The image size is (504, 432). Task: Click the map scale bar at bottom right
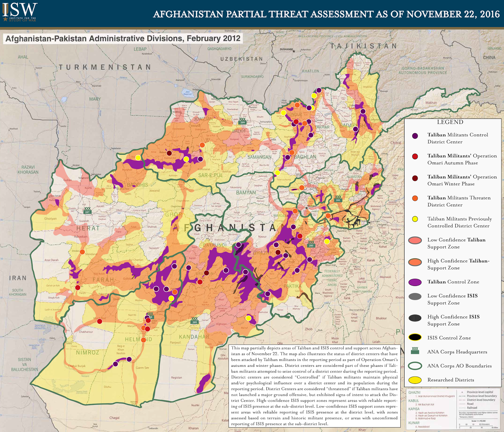(x=476, y=426)
